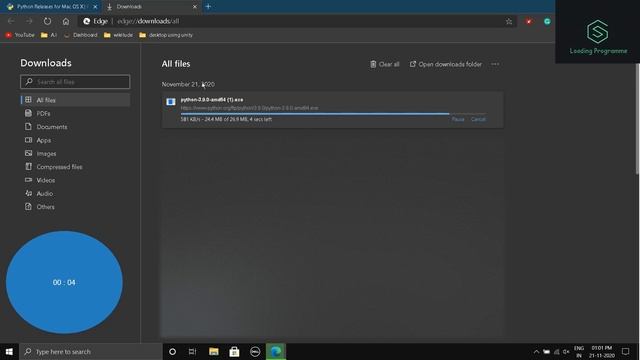Open new tab with plus button
This screenshot has width=640, height=360.
coord(208,7)
